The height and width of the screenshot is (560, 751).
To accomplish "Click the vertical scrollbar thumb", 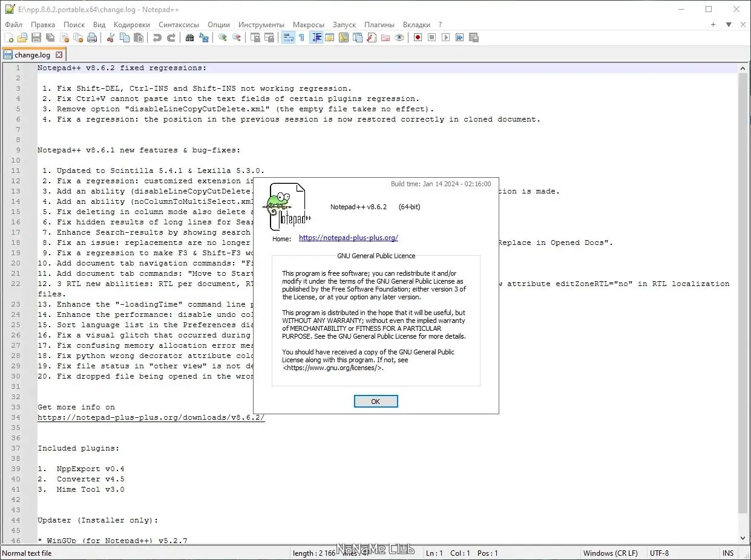I will [x=743, y=293].
